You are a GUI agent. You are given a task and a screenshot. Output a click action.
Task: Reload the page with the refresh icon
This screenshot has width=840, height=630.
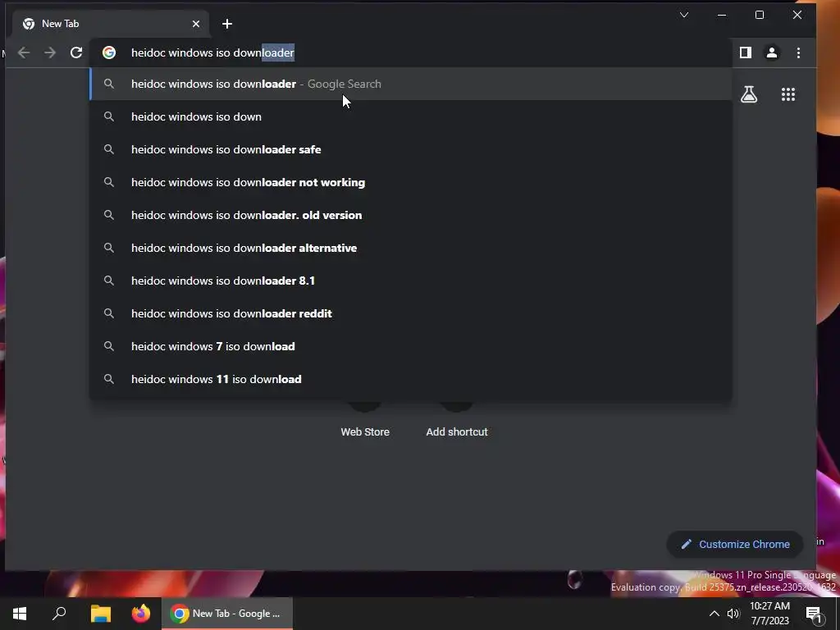click(76, 52)
